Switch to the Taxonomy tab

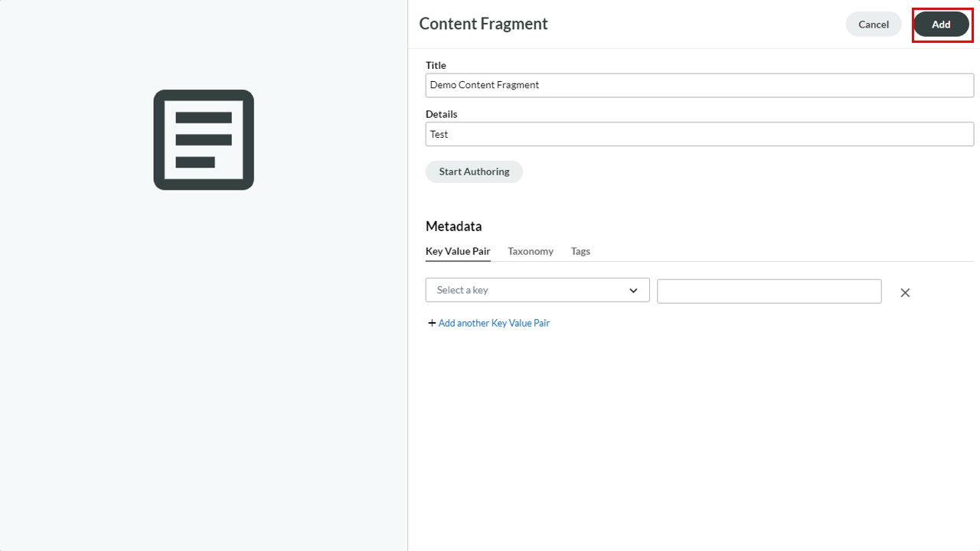tap(531, 251)
